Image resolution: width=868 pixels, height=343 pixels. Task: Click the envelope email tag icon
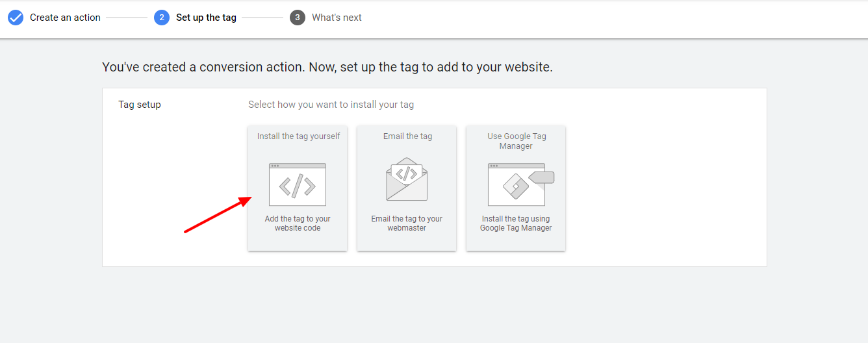point(407,179)
